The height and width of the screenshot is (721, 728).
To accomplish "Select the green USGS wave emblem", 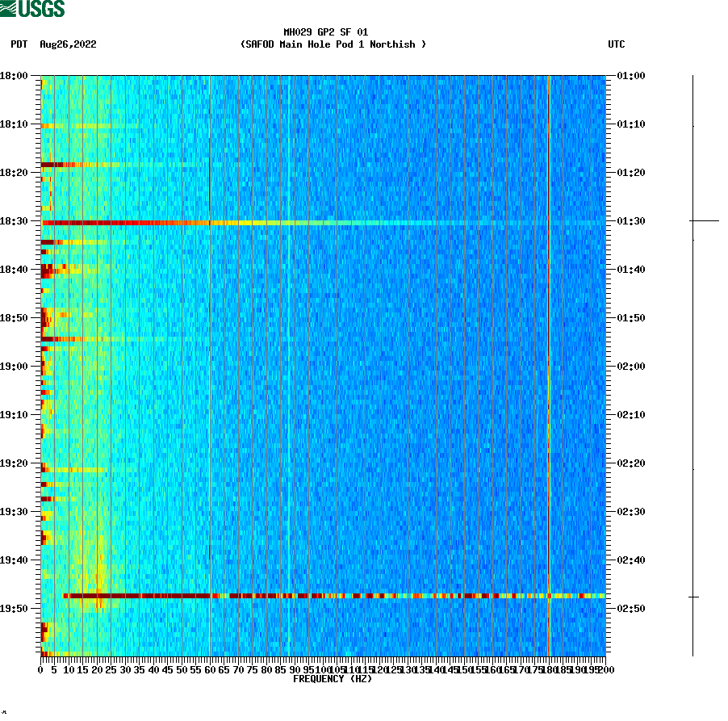I will coord(10,7).
